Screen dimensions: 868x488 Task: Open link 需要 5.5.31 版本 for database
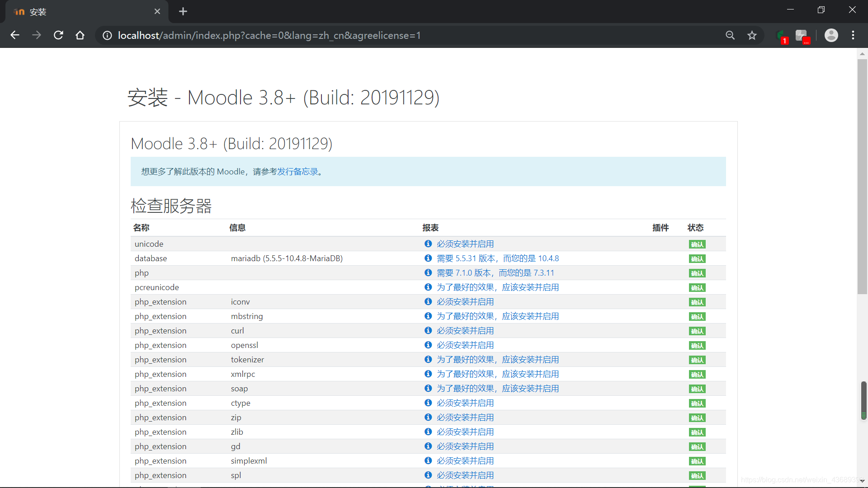(x=497, y=258)
